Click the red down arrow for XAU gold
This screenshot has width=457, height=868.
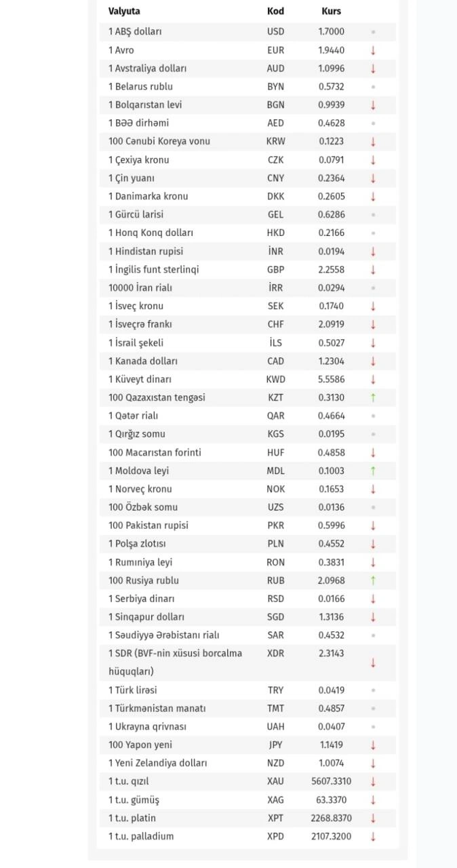373,781
